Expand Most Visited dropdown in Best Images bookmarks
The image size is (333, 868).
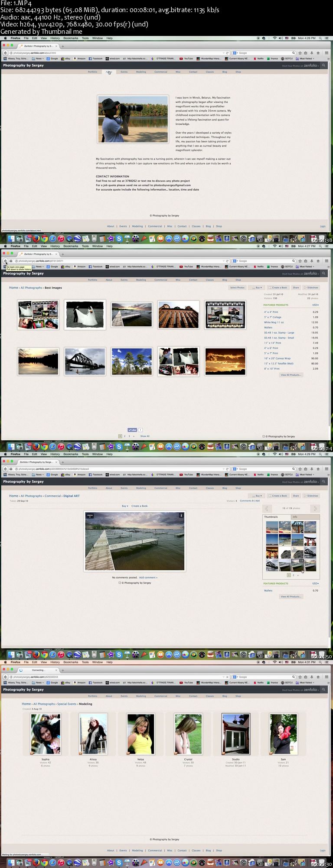[x=305, y=267]
